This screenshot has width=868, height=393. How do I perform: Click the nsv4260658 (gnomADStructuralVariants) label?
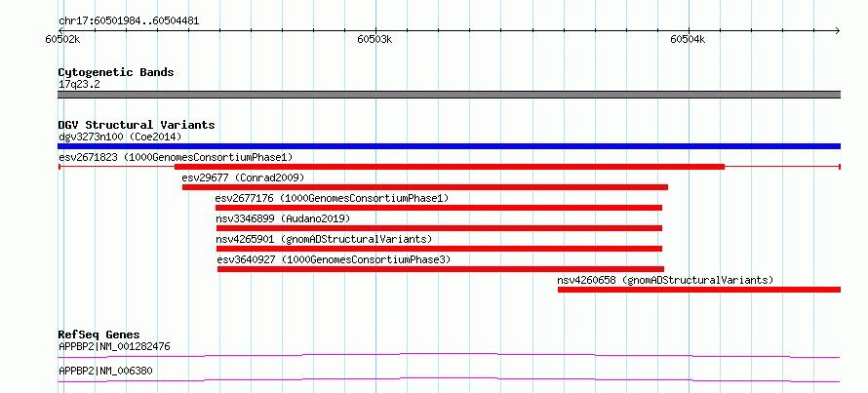[665, 280]
